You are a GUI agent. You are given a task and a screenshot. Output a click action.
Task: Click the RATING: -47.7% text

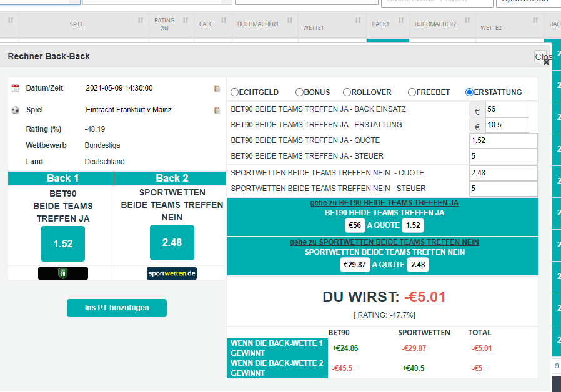[x=384, y=315]
